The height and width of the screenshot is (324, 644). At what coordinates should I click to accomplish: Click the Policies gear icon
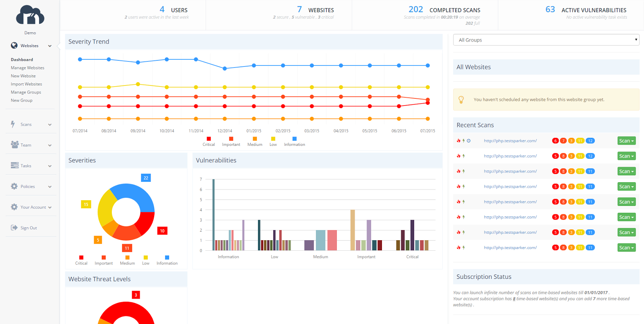[14, 186]
